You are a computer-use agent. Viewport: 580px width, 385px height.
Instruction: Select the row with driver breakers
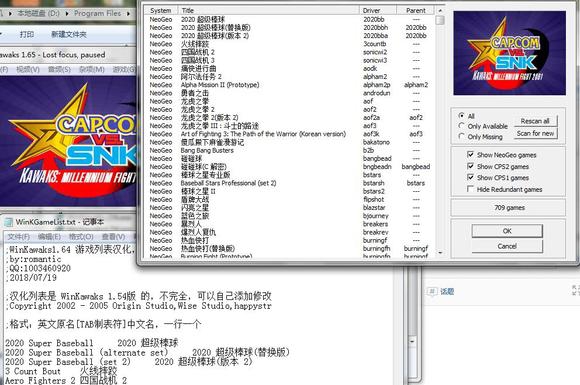click(289, 224)
